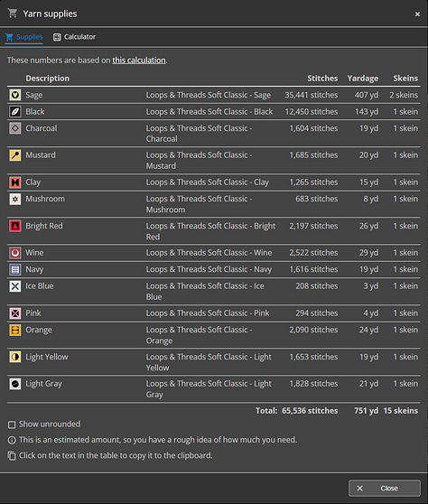Open the 'this calculation' link

(139, 61)
